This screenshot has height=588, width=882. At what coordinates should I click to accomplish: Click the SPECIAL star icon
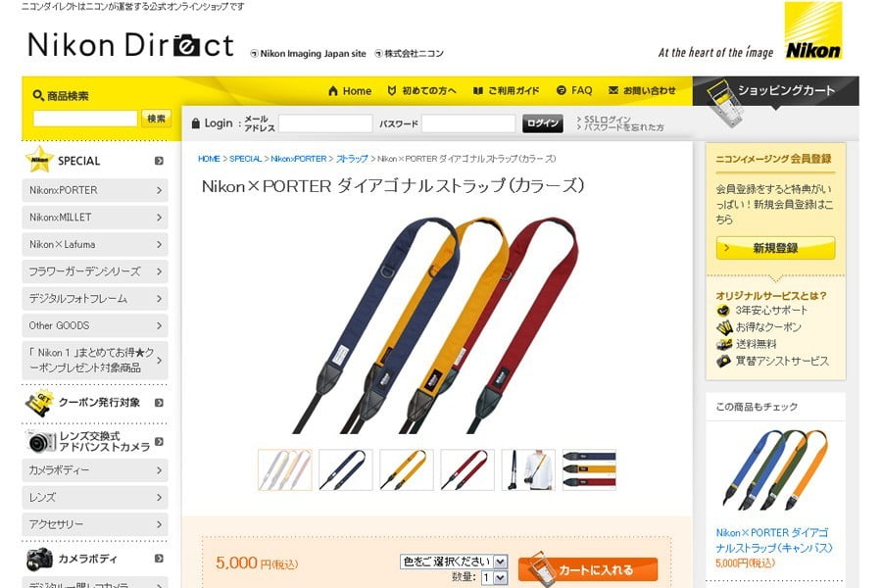[39, 160]
